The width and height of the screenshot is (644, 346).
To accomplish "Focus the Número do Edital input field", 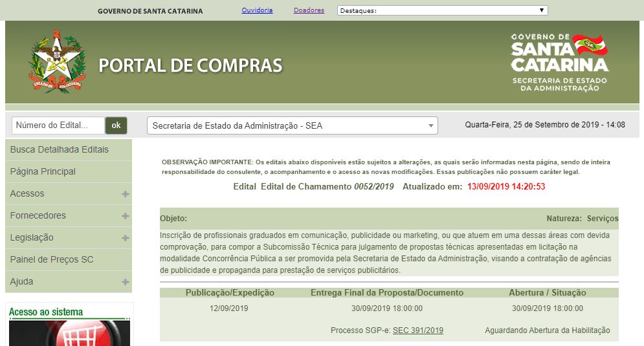I will [58, 125].
